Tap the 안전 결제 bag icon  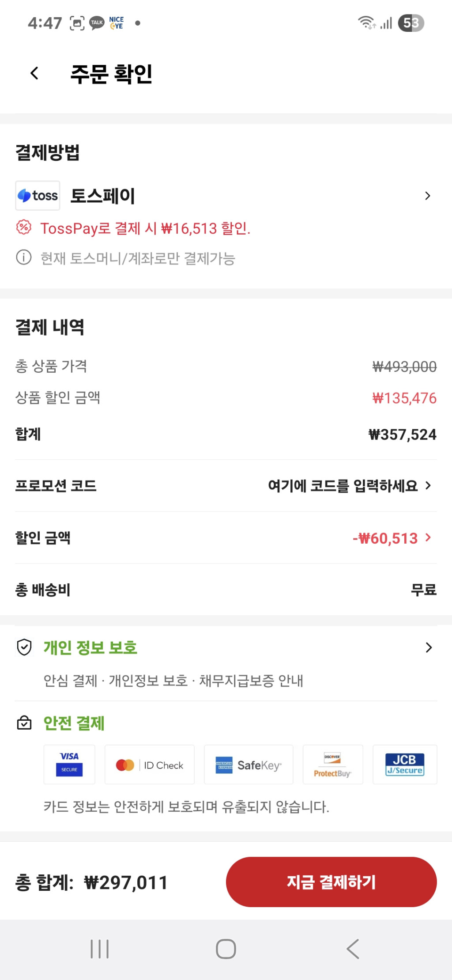tap(24, 723)
